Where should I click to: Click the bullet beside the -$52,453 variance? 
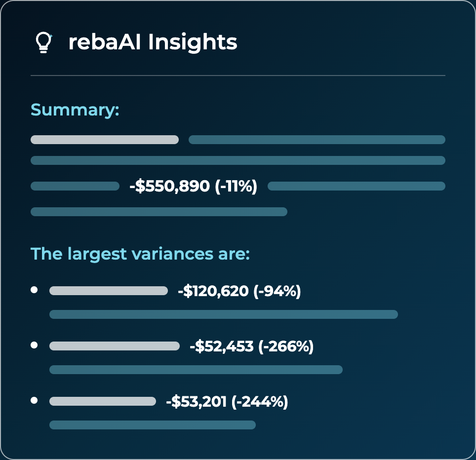34,345
